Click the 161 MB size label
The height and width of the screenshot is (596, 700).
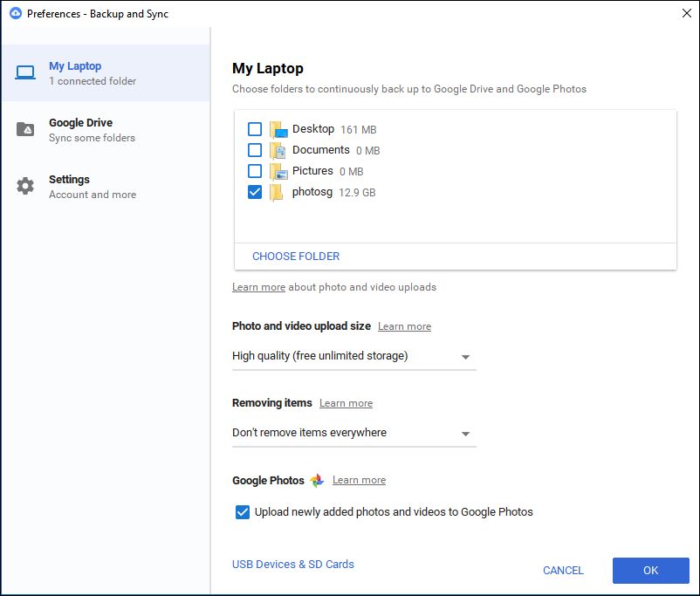(359, 130)
